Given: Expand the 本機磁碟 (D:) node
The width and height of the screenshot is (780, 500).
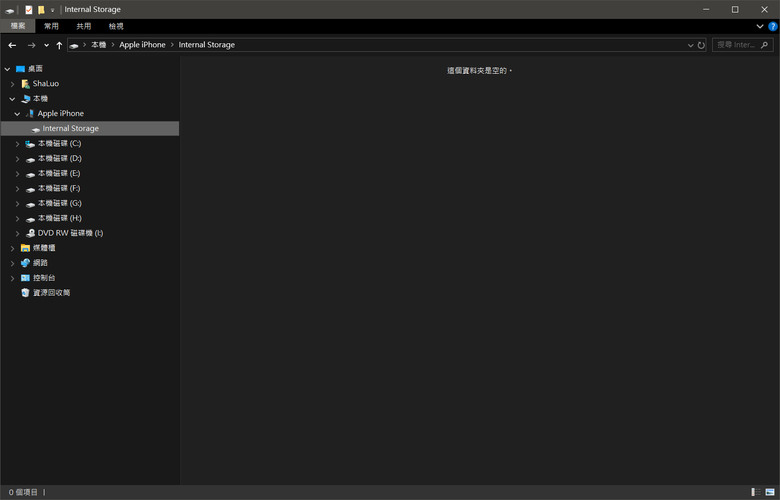Looking at the screenshot, I should point(17,159).
